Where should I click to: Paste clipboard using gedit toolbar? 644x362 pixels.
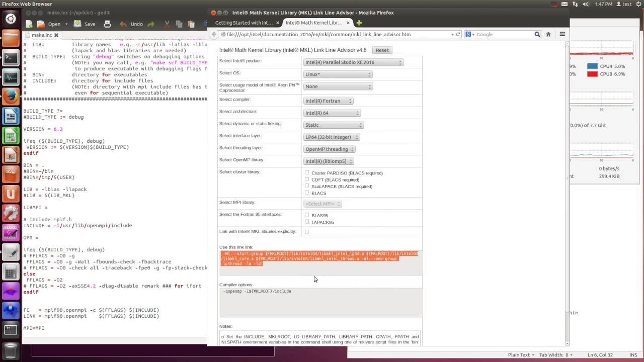[x=191, y=24]
